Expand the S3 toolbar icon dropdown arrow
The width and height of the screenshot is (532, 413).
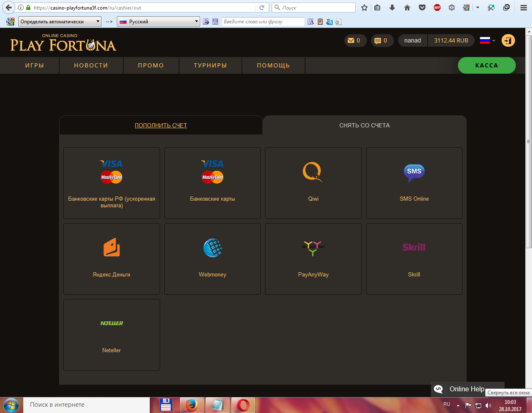[478, 7]
